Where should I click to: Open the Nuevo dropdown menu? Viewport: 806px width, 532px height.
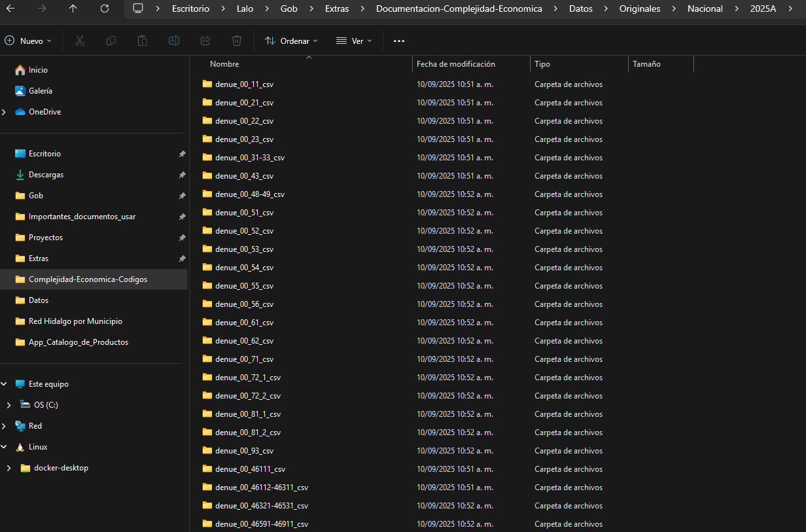(x=28, y=41)
